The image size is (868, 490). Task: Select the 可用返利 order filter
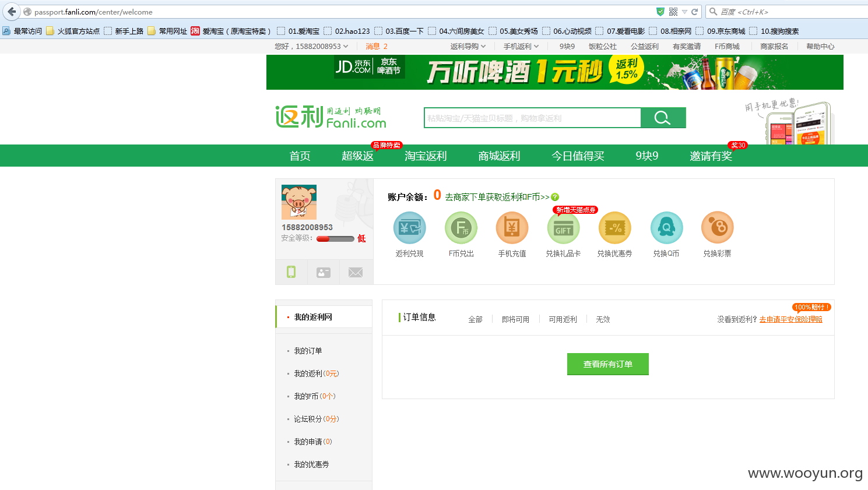pos(563,319)
